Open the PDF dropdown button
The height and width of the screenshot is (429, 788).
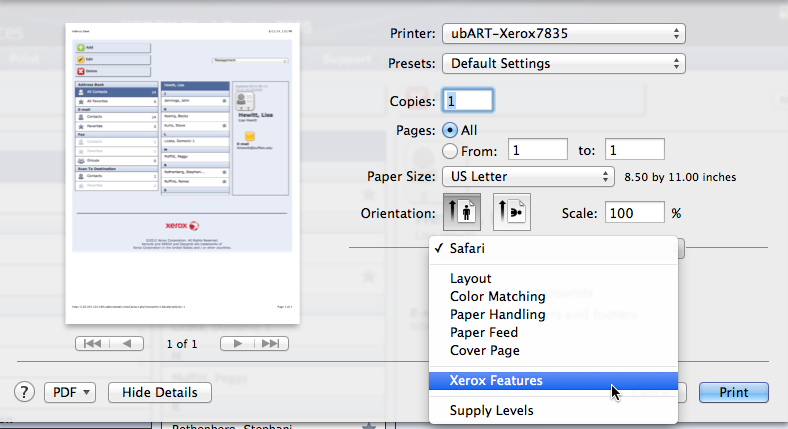[69, 392]
